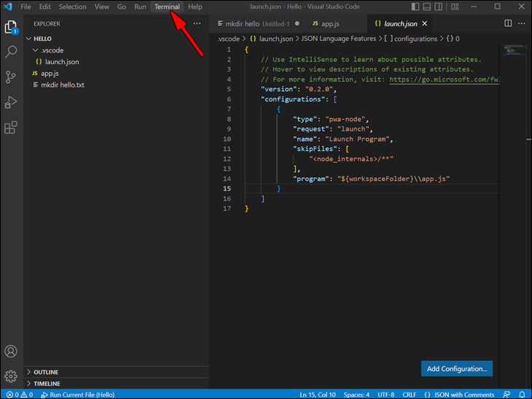This screenshot has width=532, height=399.
Task: Open the Run and Debug view
Action: coord(11,102)
